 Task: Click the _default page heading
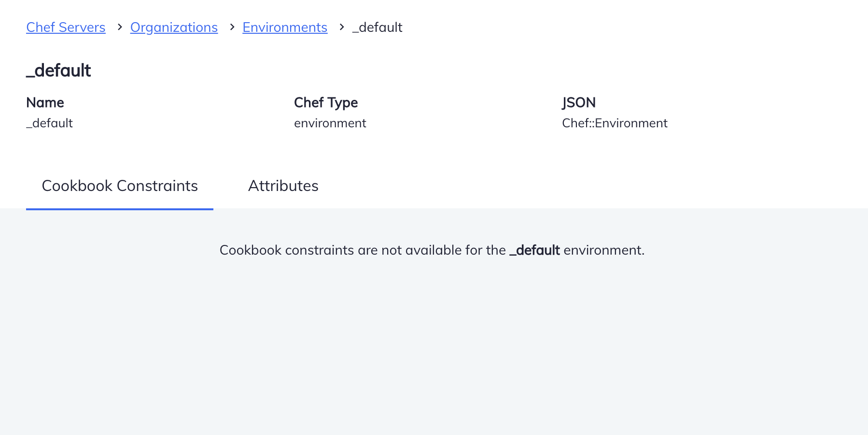(x=58, y=70)
